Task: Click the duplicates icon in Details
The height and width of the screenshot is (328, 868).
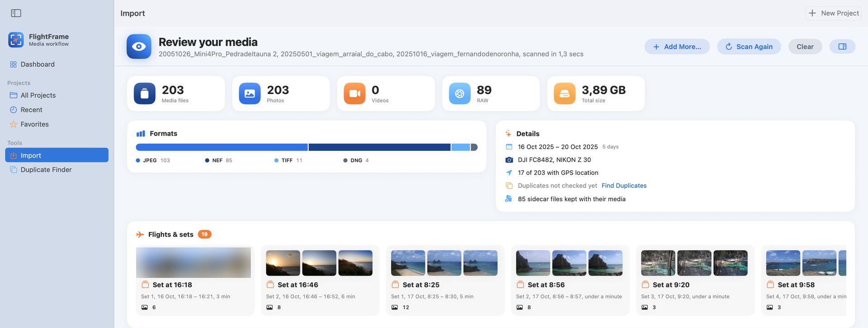Action: 509,186
